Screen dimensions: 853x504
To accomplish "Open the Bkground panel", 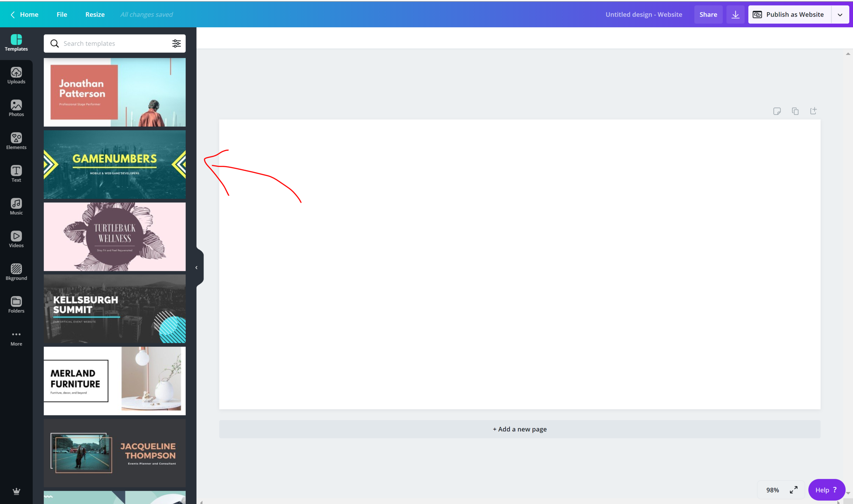I will tap(16, 272).
